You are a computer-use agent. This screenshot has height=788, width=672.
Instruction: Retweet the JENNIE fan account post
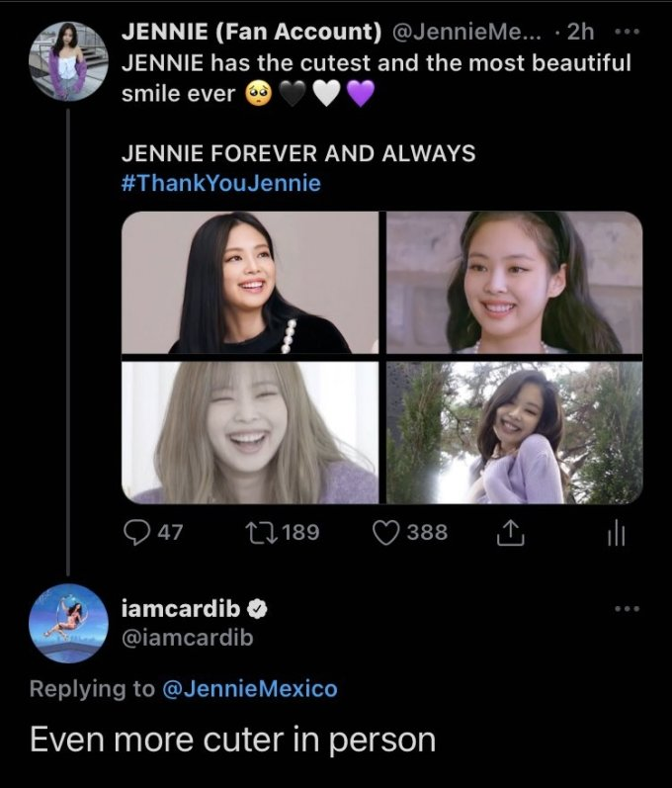point(257,532)
